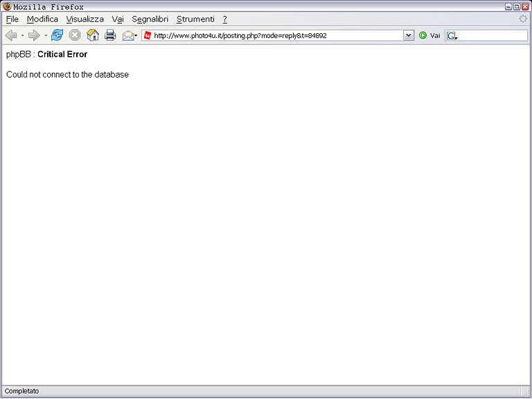Open the Segnalibri menu

pos(150,19)
